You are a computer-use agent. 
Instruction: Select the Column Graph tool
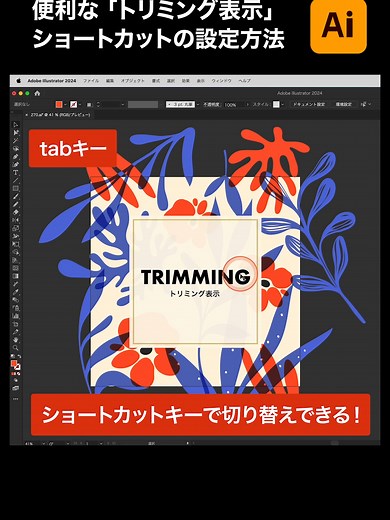coord(16,316)
